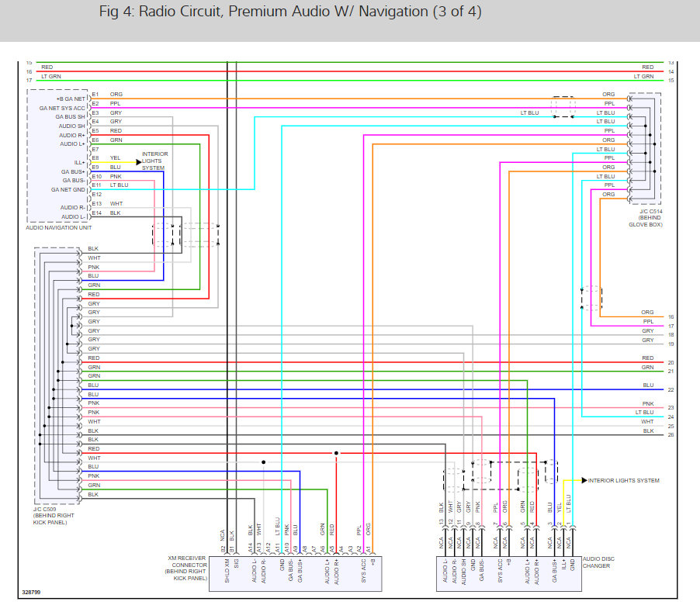This screenshot has height=612, width=700.
Task: Click pin "B2" on XM receiver connector
Action: point(223,548)
